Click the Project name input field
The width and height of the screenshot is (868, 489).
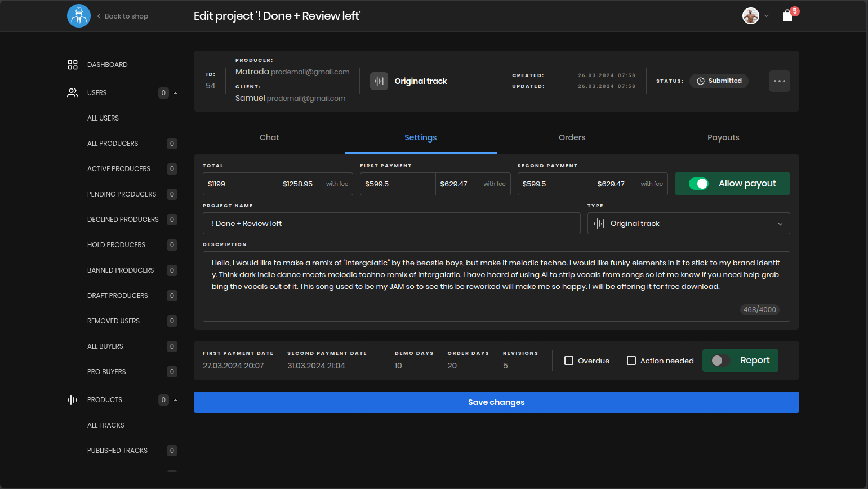[391, 224]
